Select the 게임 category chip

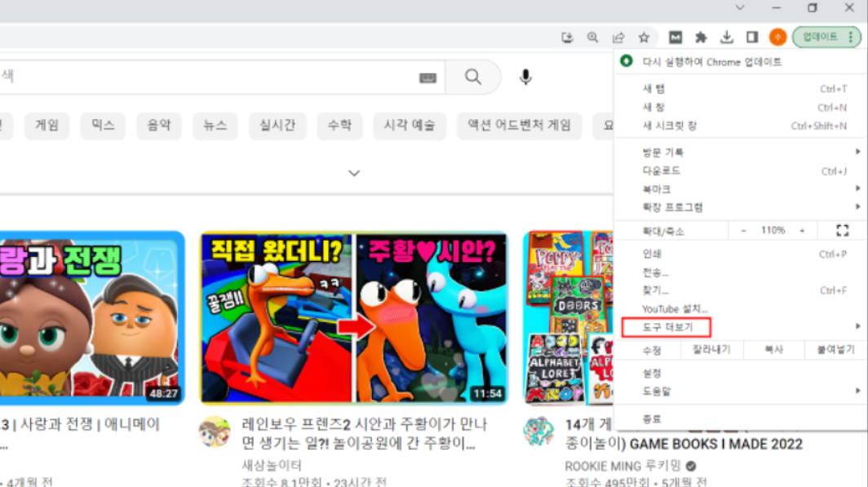click(x=47, y=126)
